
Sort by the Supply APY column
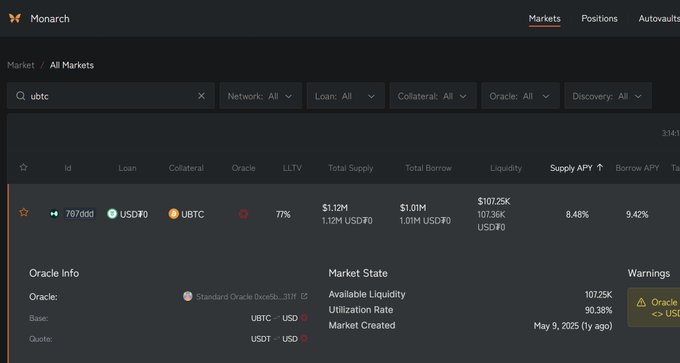coord(571,168)
